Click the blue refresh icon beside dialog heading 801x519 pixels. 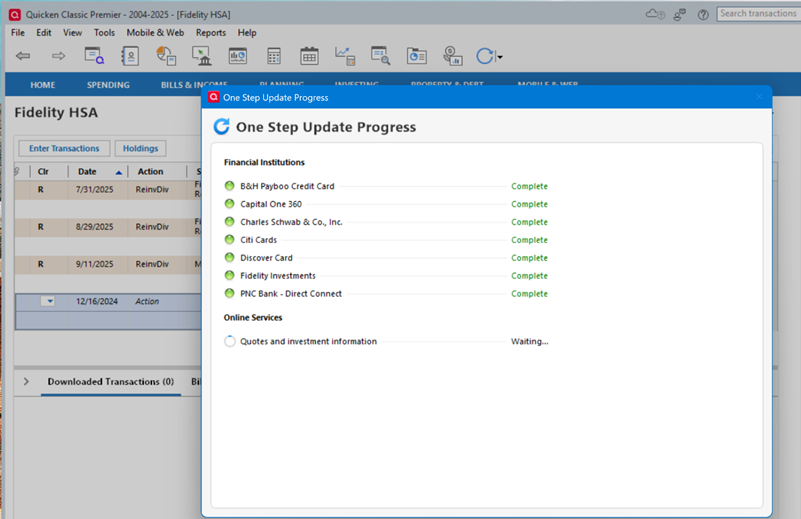222,126
